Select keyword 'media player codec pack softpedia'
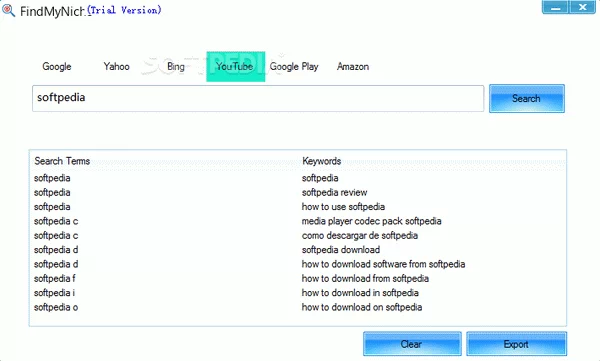Image resolution: width=600 pixels, height=361 pixels. pos(372,221)
